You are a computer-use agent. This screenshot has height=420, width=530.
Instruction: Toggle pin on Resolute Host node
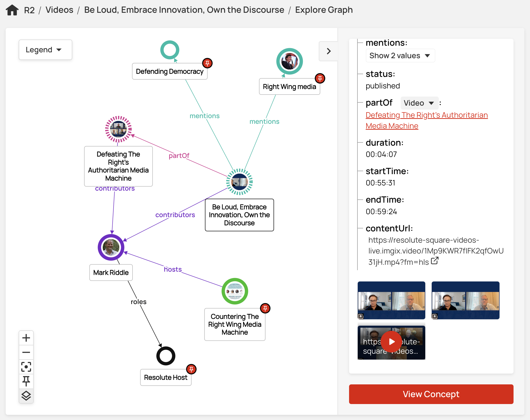[x=191, y=369]
